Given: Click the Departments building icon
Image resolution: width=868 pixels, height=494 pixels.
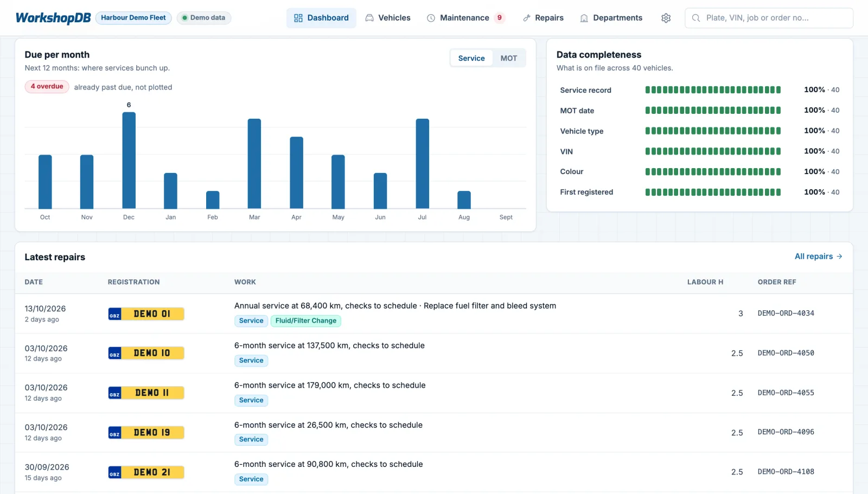Looking at the screenshot, I should coord(584,18).
